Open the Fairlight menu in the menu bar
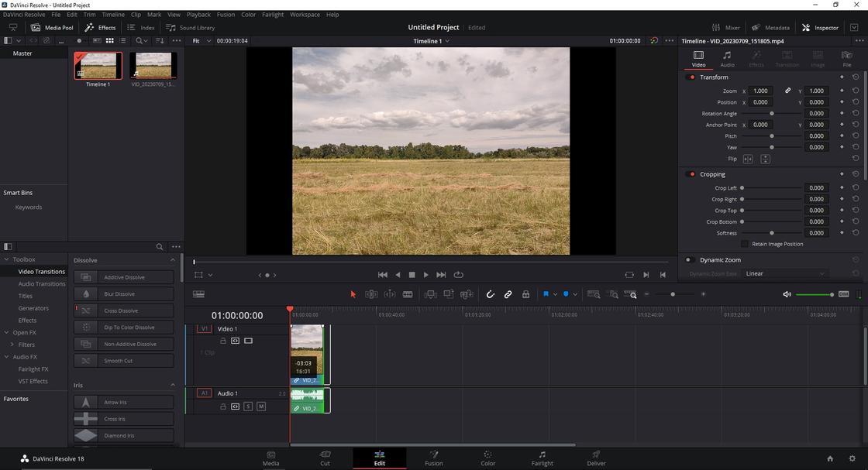 tap(273, 15)
